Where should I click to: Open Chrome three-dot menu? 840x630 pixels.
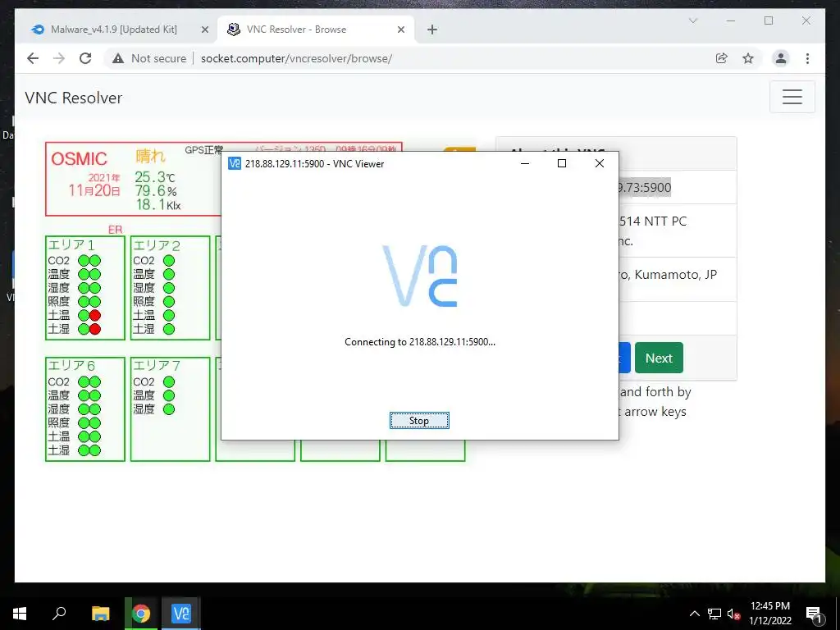pyautogui.click(x=807, y=58)
